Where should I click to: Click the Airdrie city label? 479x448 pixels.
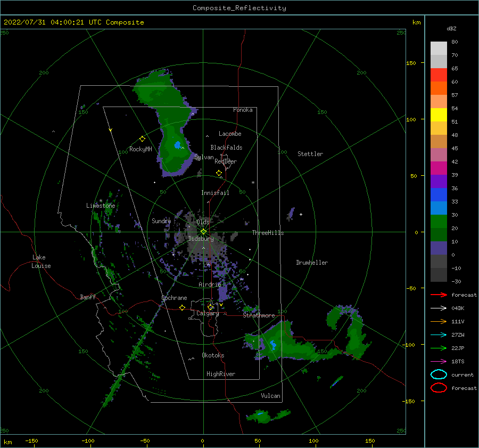pos(210,284)
